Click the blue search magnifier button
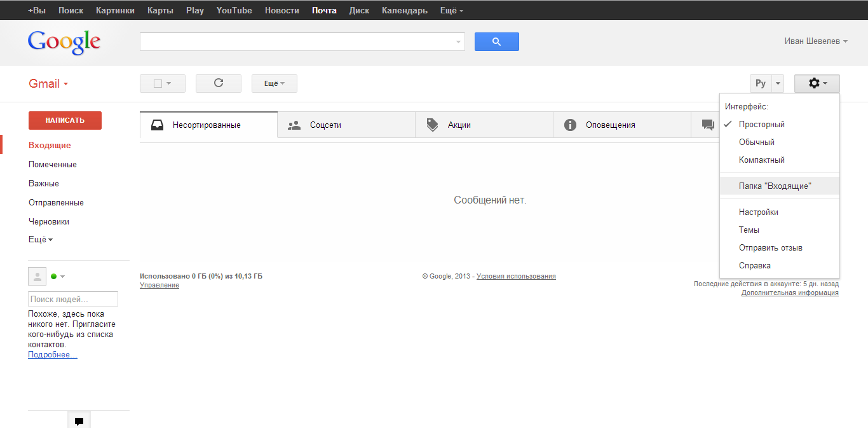 (x=496, y=42)
